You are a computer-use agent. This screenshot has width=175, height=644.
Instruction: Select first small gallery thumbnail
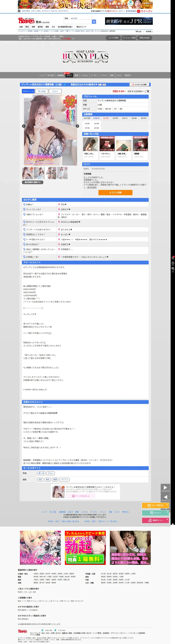click(28, 173)
